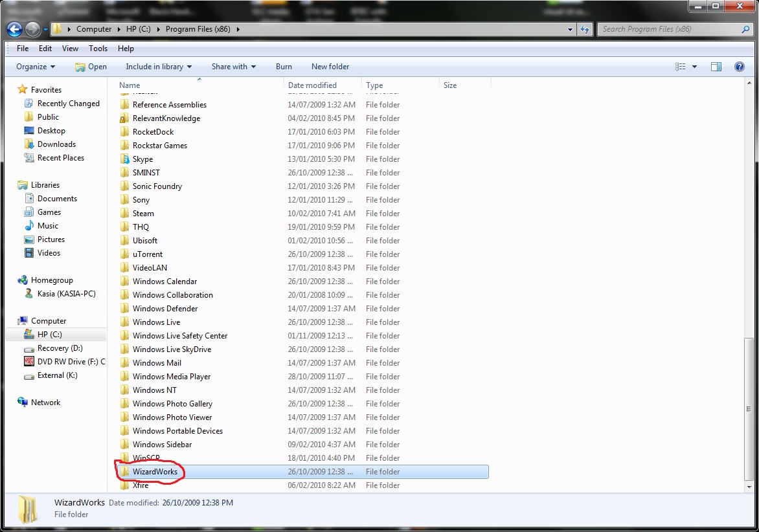Select Recovery (D:) drive
The width and height of the screenshot is (759, 532).
53,348
